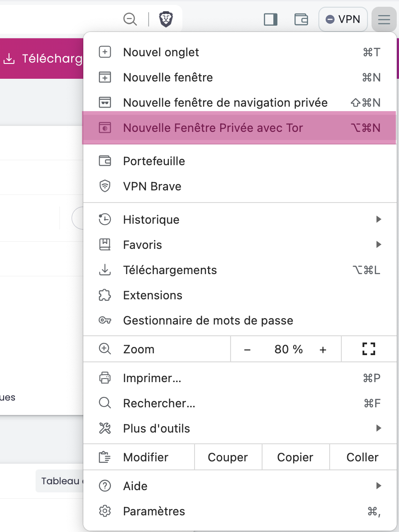Click the Extensions puzzle piece icon

[x=104, y=295]
